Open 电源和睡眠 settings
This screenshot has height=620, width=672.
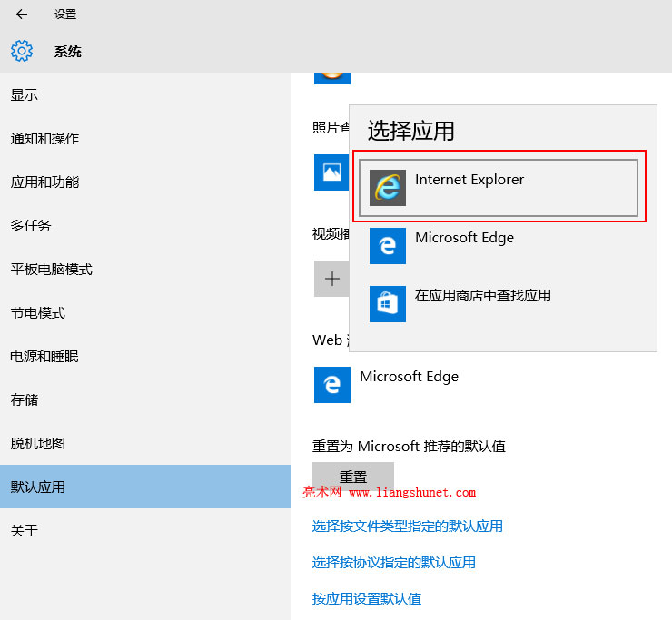(x=145, y=357)
